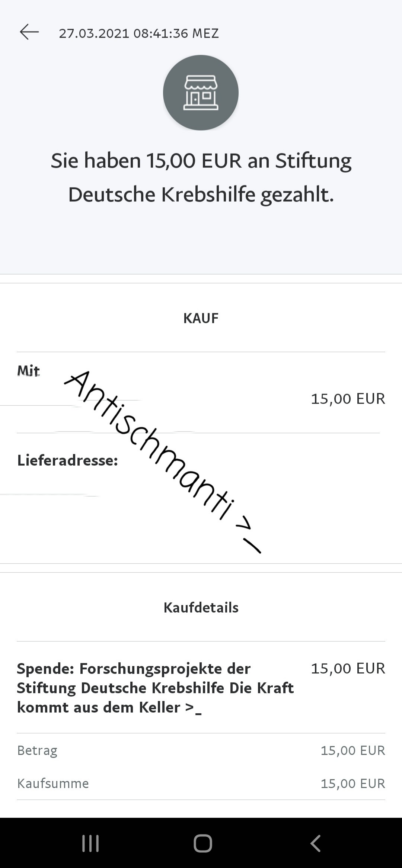Tap the transaction date and time text
The height and width of the screenshot is (868, 402).
point(138,33)
